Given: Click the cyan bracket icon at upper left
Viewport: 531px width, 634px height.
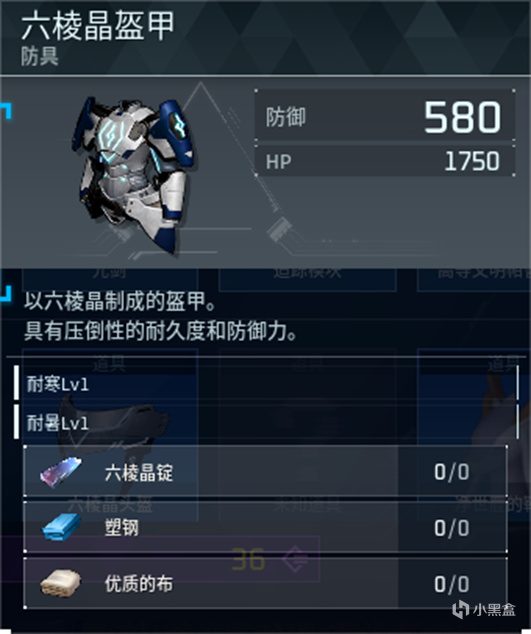Looking at the screenshot, I should 6,111.
